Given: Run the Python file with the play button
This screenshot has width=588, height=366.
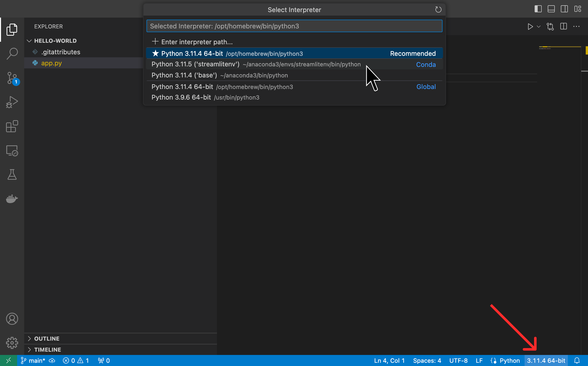Looking at the screenshot, I should point(530,26).
